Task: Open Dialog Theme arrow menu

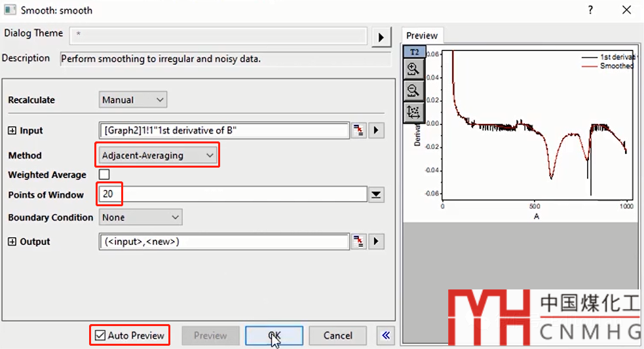Action: 381,37
